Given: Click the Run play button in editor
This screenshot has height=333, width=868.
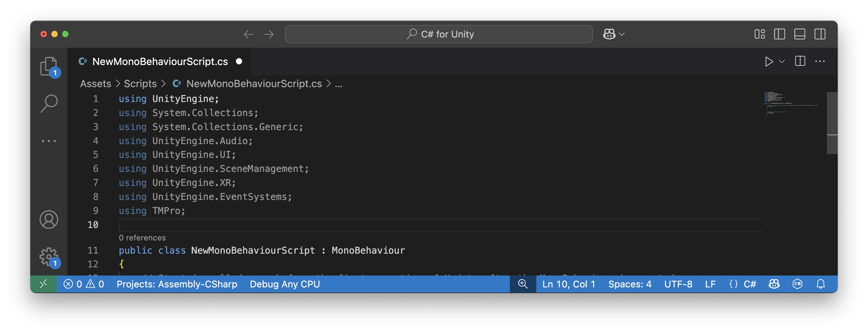Looking at the screenshot, I should coord(769,62).
